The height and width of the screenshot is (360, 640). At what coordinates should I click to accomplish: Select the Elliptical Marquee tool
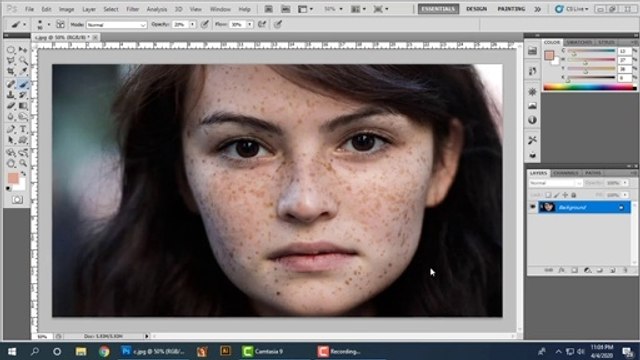tap(11, 50)
